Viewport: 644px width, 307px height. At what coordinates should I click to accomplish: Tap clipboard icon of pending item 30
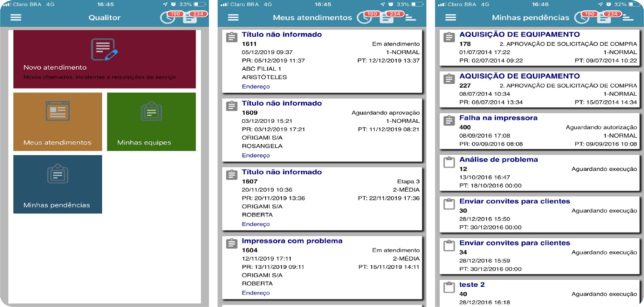point(449,204)
